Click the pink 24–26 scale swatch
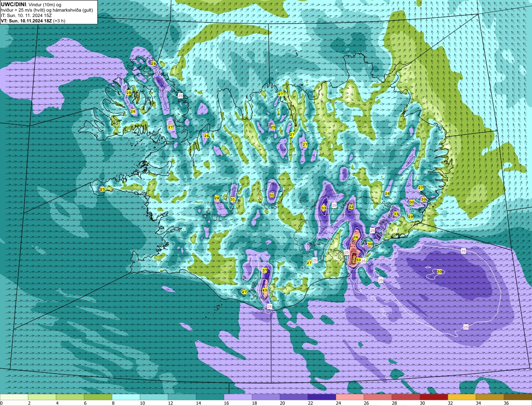Image resolution: width=532 pixels, height=406 pixels. pos(350,397)
